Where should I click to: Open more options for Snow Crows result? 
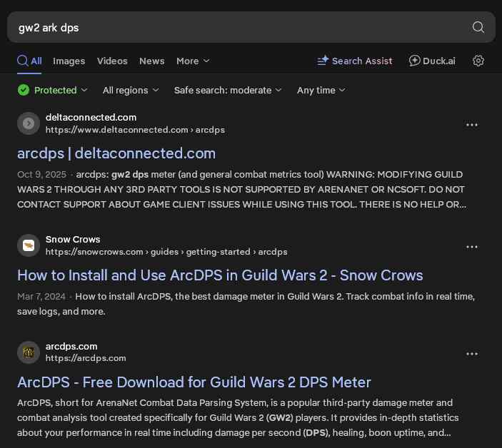click(x=472, y=247)
